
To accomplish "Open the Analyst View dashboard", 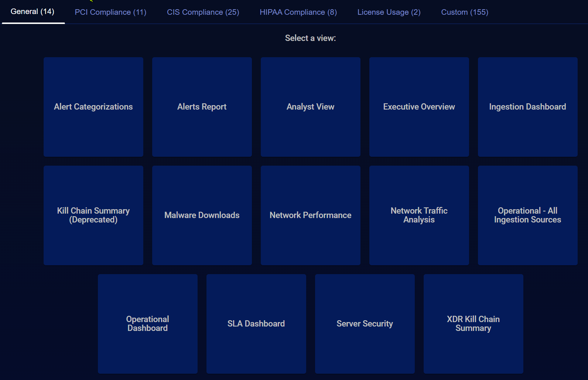I will pyautogui.click(x=311, y=107).
